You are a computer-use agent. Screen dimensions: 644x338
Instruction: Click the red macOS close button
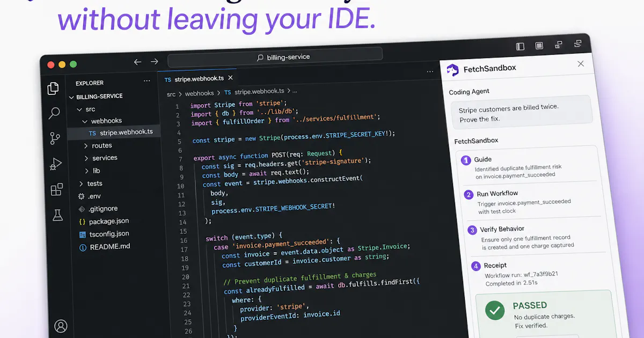click(51, 64)
